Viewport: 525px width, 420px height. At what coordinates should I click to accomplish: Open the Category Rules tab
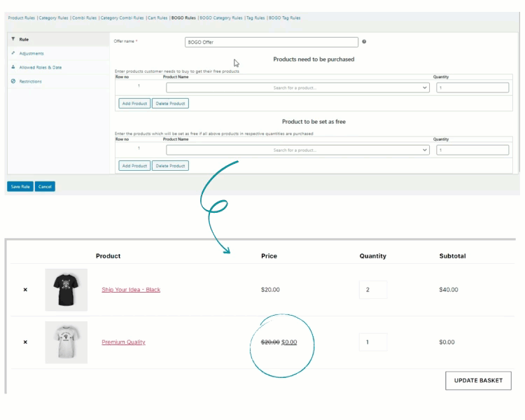(54, 17)
